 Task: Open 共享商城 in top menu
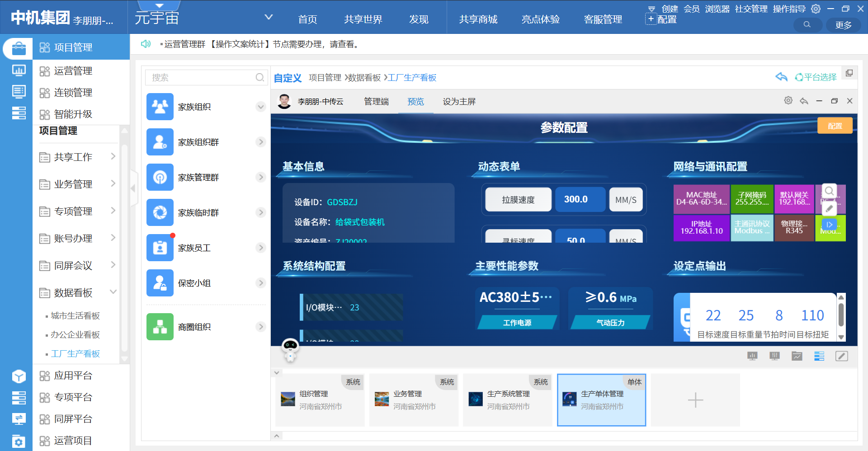coord(478,19)
